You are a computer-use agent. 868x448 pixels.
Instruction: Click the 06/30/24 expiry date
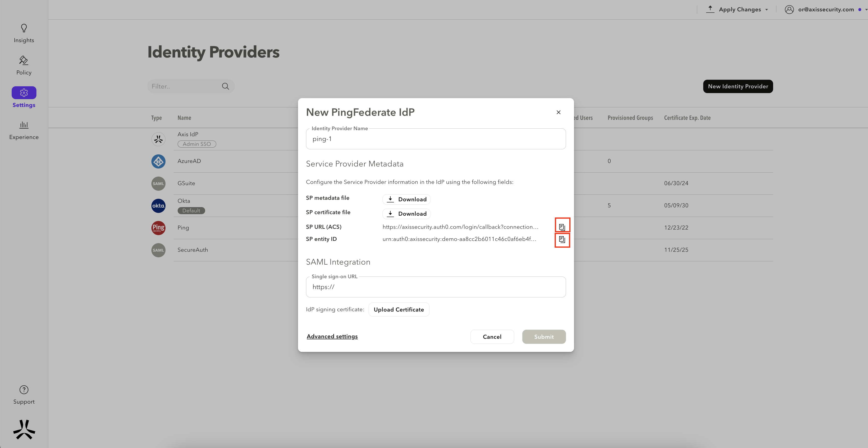[x=676, y=183]
